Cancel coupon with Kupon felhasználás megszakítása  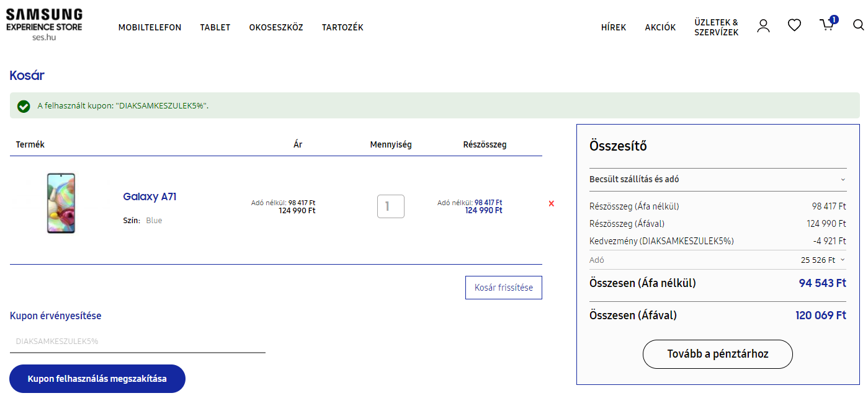click(97, 379)
